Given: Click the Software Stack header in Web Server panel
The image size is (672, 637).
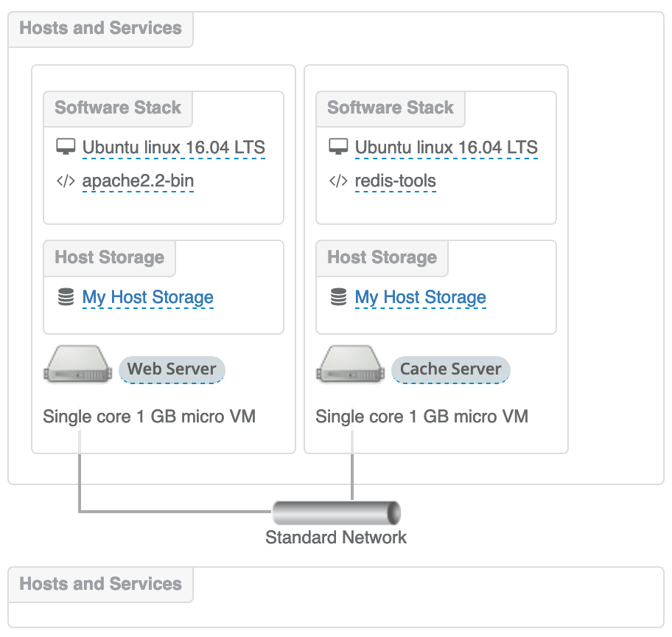Looking at the screenshot, I should 118,108.
